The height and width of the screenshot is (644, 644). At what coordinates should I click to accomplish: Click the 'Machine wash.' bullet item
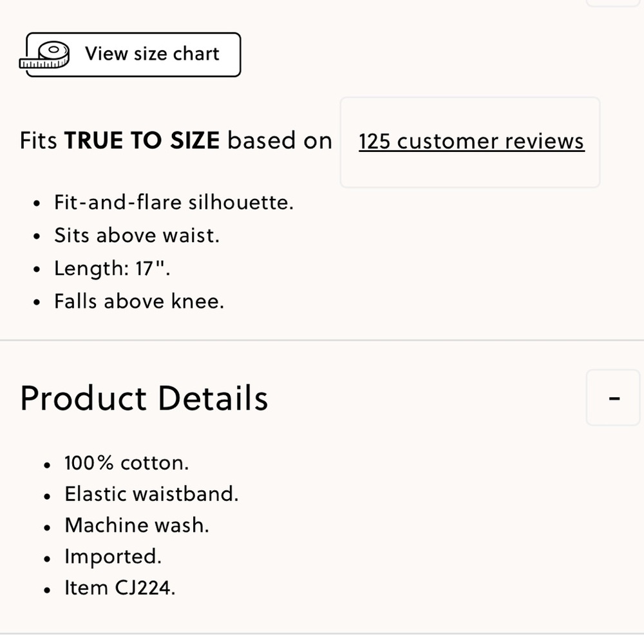[137, 526]
